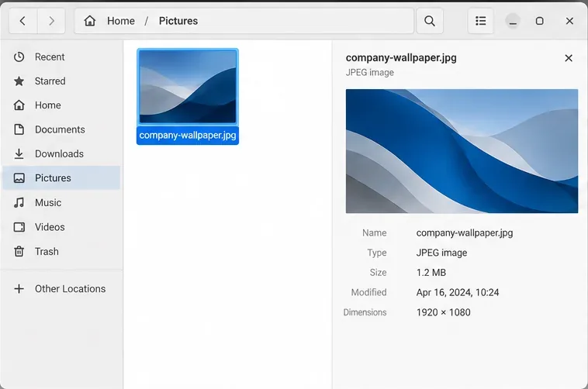Open the Documents folder in sidebar
This screenshot has width=588, height=389.
(x=61, y=129)
